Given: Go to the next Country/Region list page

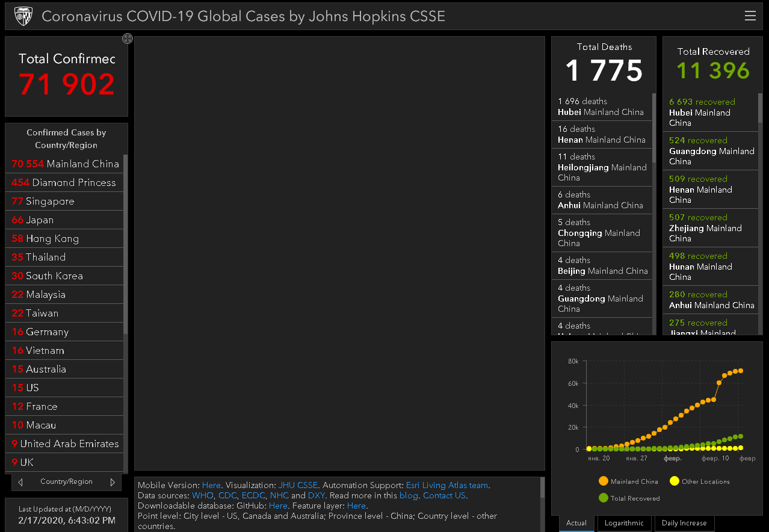Looking at the screenshot, I should coord(113,482).
